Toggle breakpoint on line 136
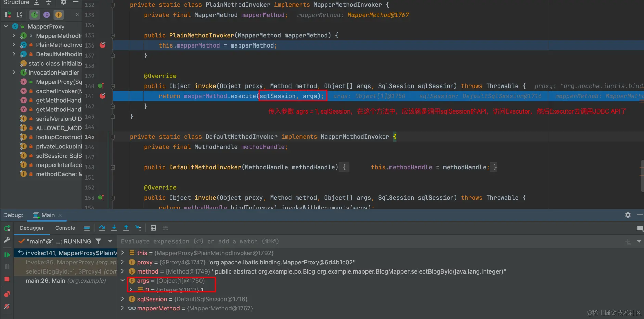This screenshot has height=319, width=644. (102, 45)
